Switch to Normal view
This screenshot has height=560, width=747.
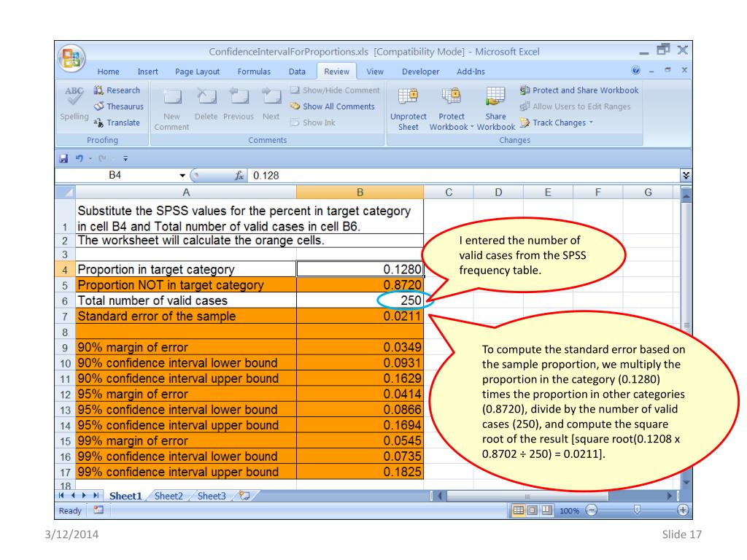[x=519, y=510]
